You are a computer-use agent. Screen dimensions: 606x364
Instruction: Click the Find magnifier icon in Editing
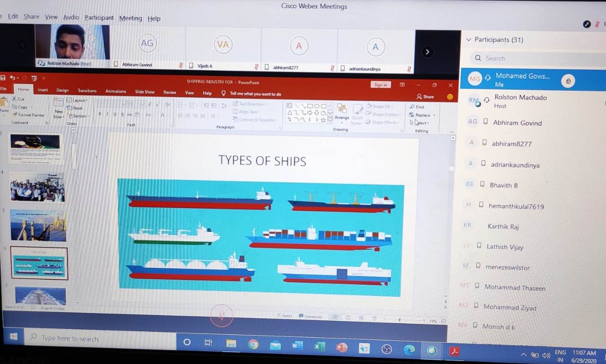[x=412, y=107]
